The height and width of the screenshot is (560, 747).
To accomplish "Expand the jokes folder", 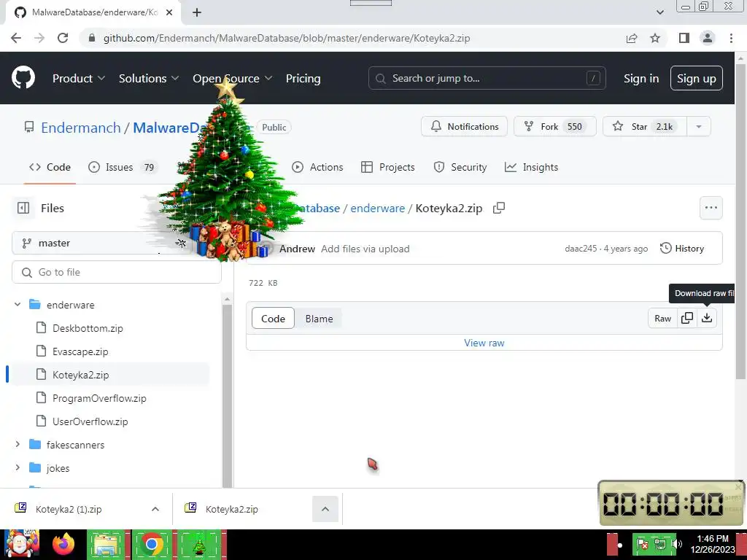I will pos(18,467).
